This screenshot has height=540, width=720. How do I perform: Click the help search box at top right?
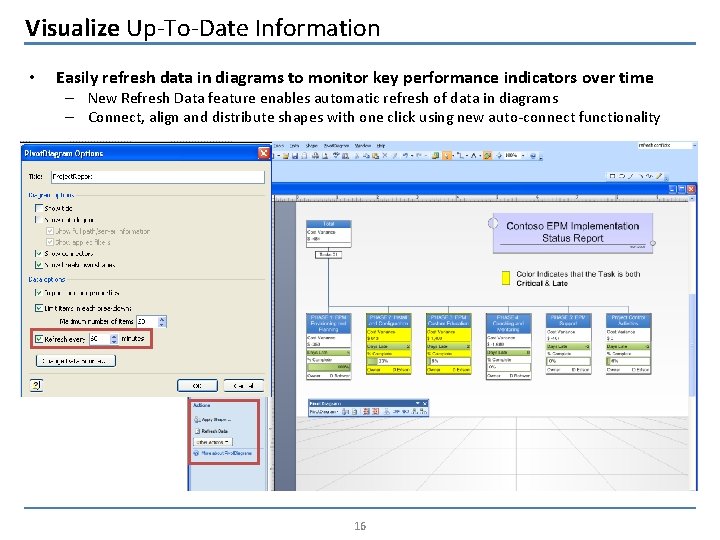pyautogui.click(x=664, y=145)
